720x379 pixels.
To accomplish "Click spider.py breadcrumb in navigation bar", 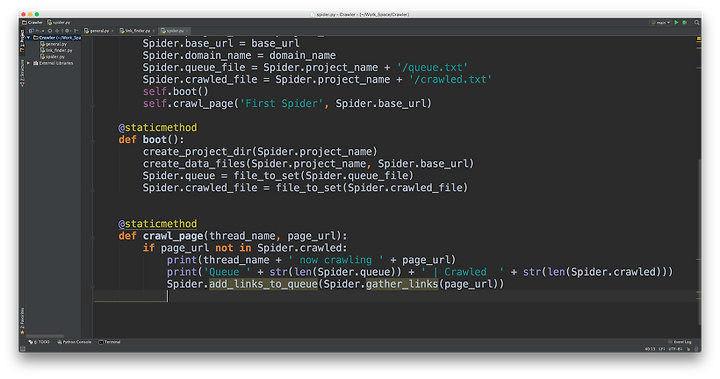I will [x=59, y=23].
